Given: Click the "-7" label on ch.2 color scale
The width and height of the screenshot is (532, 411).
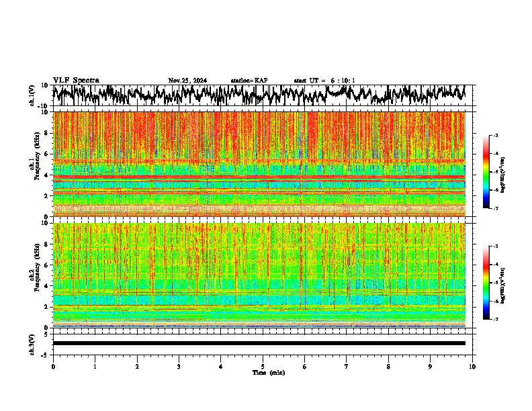Looking at the screenshot, I should pos(495,319).
